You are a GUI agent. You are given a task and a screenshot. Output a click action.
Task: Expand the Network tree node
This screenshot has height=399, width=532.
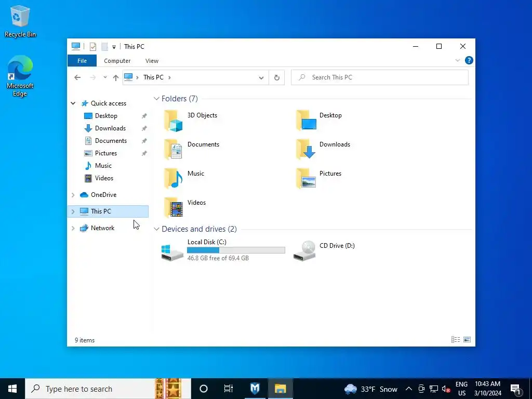[73, 228]
